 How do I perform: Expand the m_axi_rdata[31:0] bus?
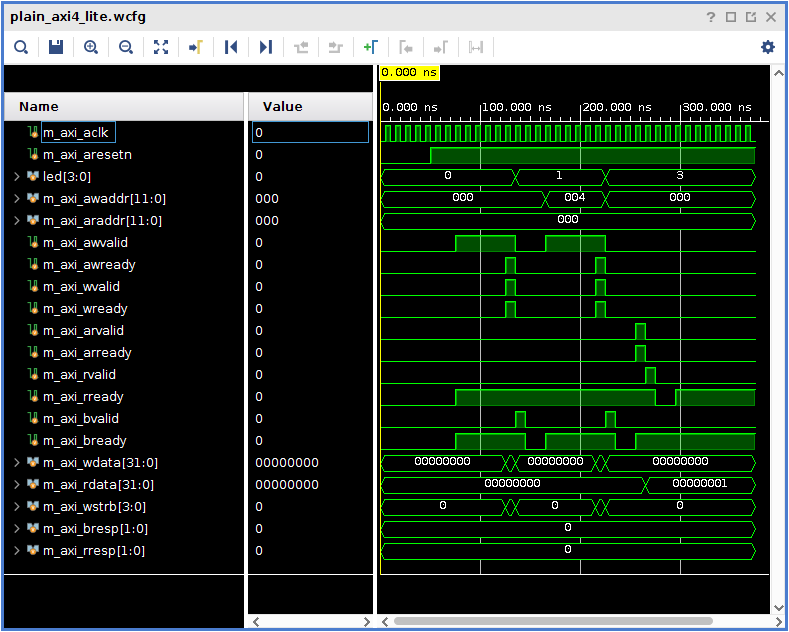click(17, 485)
